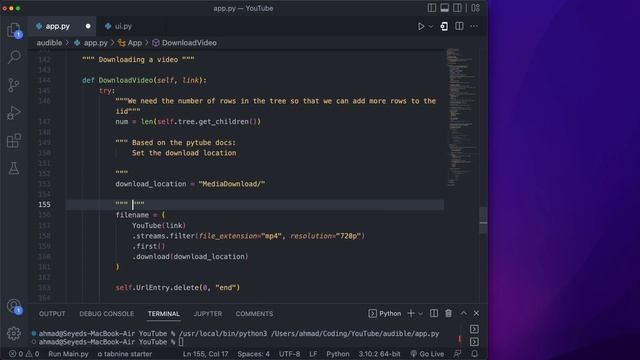This screenshot has height=360, width=640.
Task: Open the Explorer view in activity bar
Action: (14, 30)
